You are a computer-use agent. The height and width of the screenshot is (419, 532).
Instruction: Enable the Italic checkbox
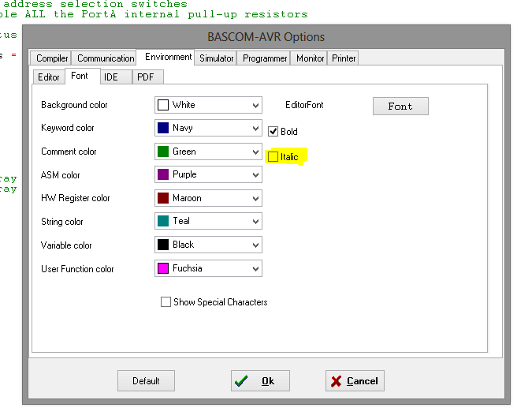[273, 157]
